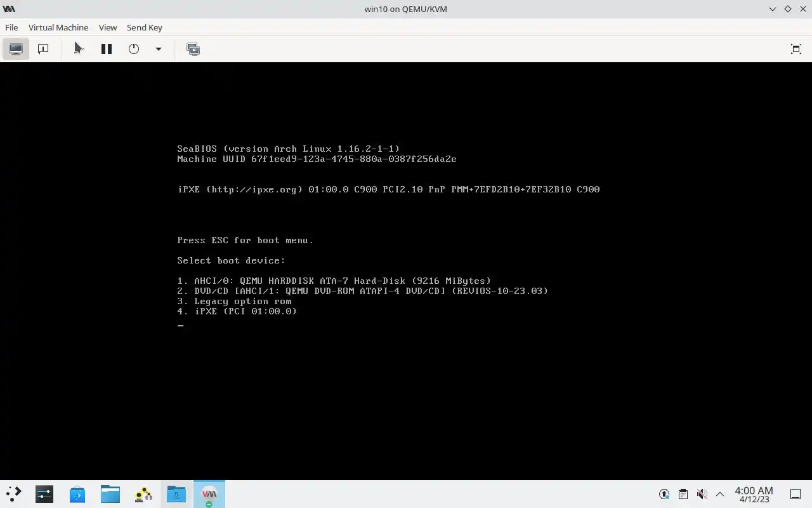Screen dimensions: 812x508
Task: Open the Virtual Machine menu
Action: 58,27
